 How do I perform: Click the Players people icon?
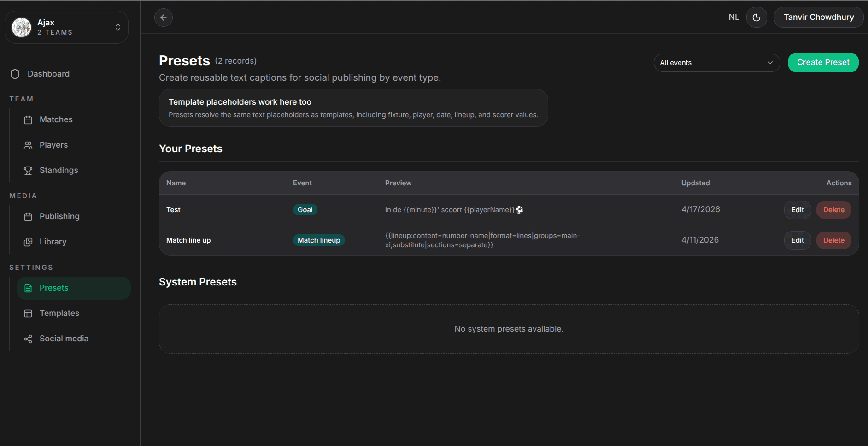28,145
